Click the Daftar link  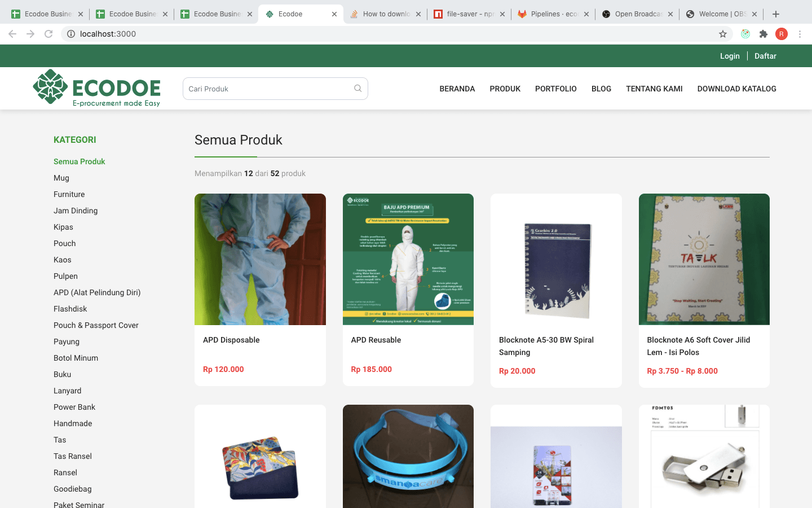point(765,56)
